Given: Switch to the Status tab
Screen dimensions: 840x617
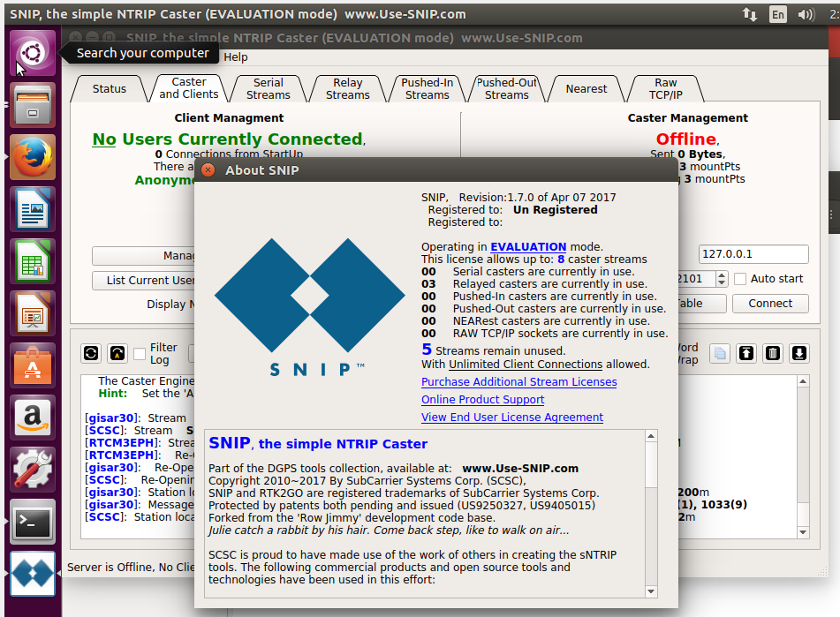Looking at the screenshot, I should [x=110, y=89].
